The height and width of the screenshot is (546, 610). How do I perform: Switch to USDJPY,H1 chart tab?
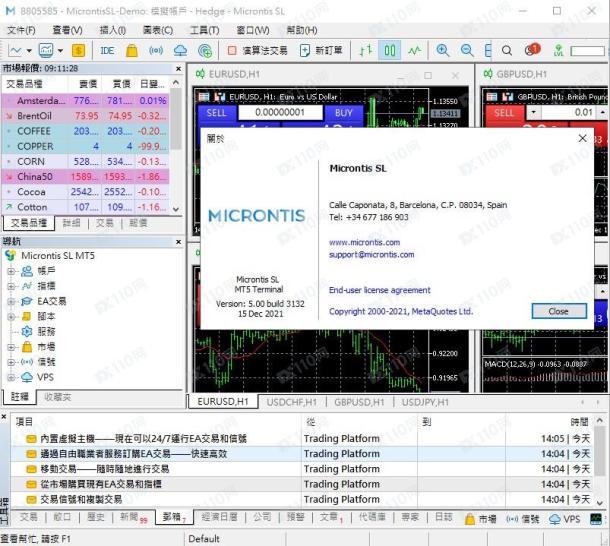[425, 402]
